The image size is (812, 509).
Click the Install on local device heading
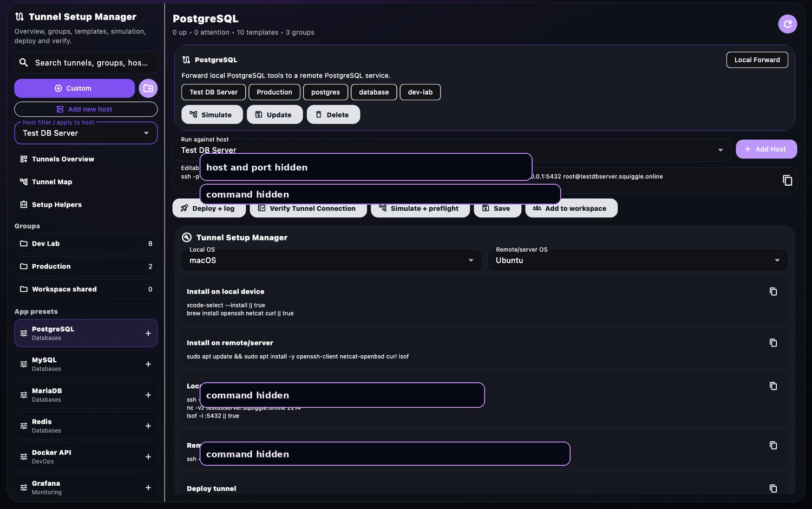225,291
